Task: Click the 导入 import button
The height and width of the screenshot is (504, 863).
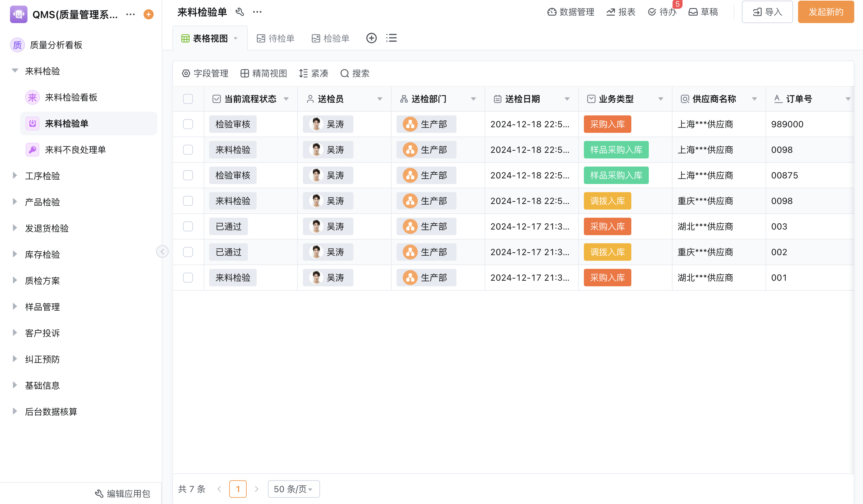Action: (x=767, y=12)
